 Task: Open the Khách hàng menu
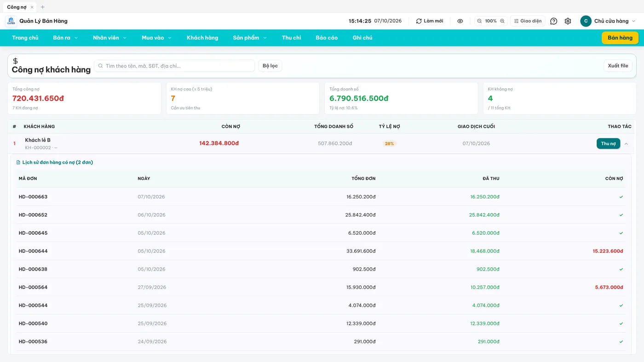point(202,38)
